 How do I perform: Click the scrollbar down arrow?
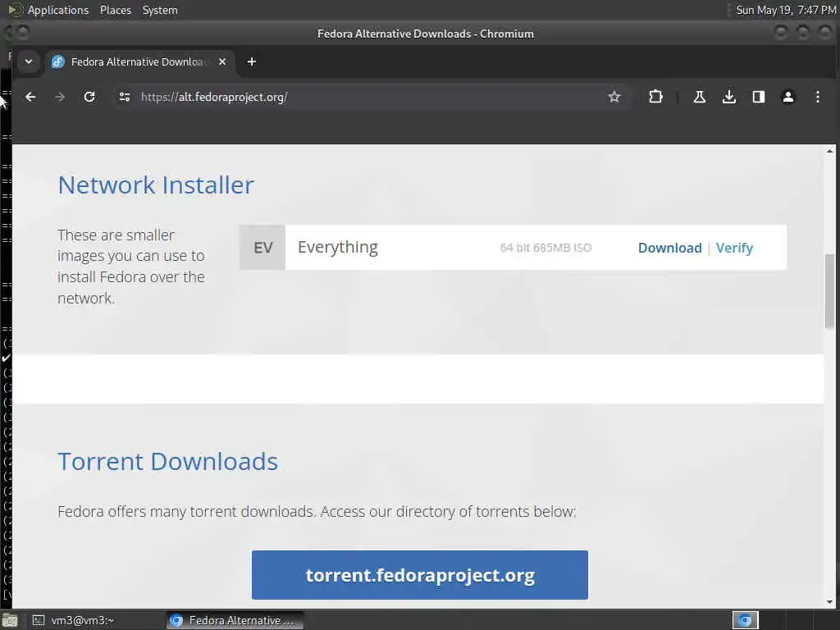click(x=829, y=602)
